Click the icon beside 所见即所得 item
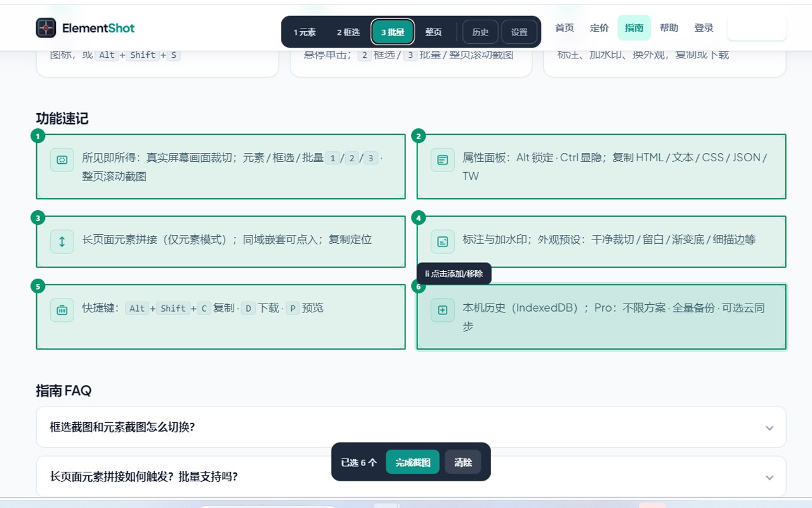The image size is (812, 508). click(62, 159)
